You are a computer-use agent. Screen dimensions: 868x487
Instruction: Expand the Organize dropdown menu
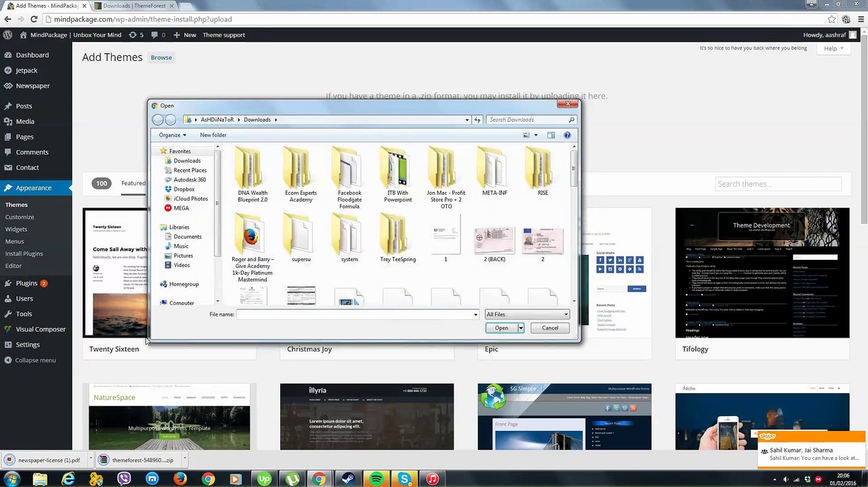click(x=172, y=135)
